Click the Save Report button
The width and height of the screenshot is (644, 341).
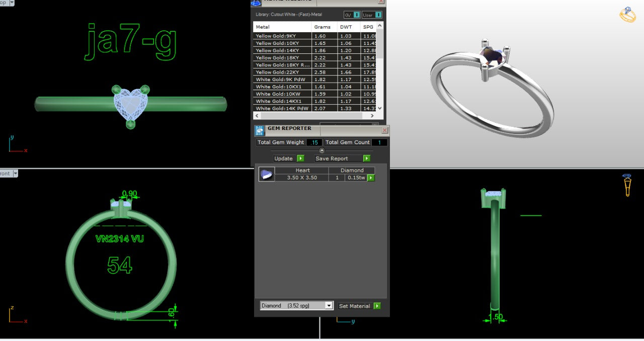[x=342, y=158]
